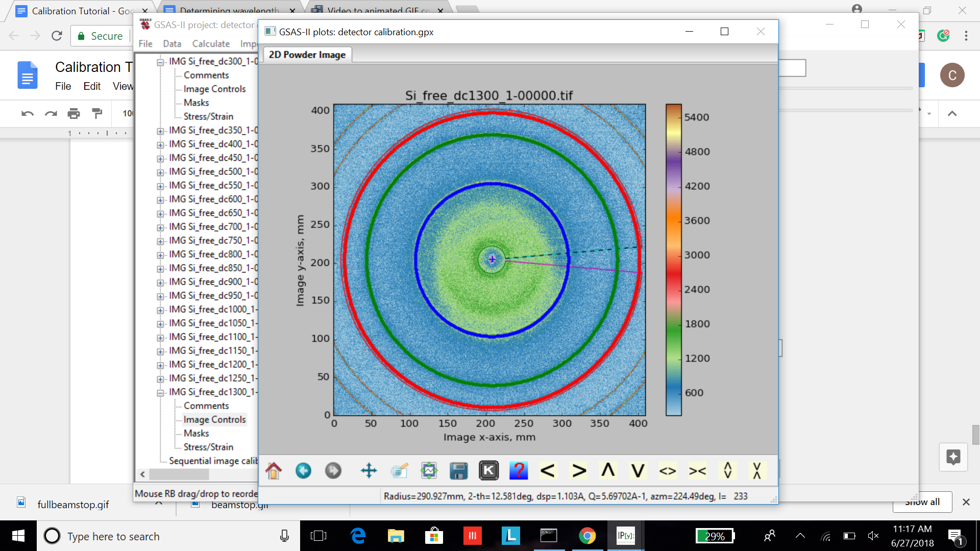Click the intensity color bar scale

[x=674, y=260]
